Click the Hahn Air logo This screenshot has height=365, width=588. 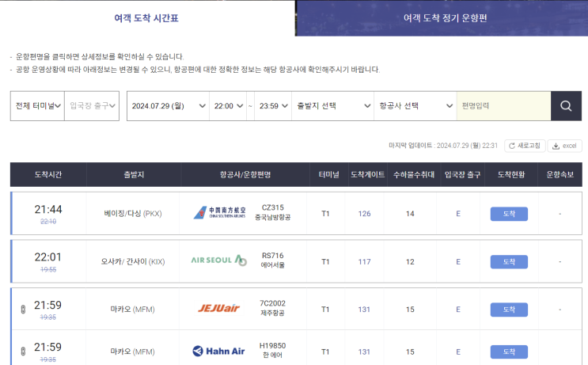218,351
